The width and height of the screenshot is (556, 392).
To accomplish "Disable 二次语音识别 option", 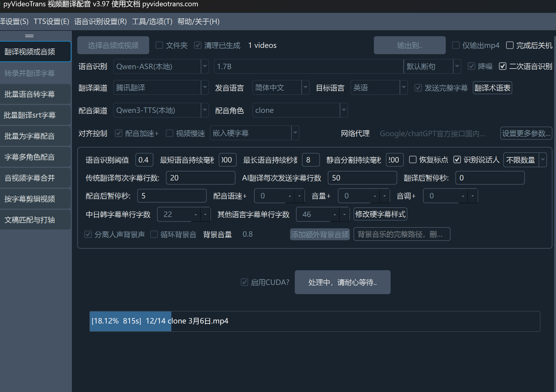I will pos(502,66).
